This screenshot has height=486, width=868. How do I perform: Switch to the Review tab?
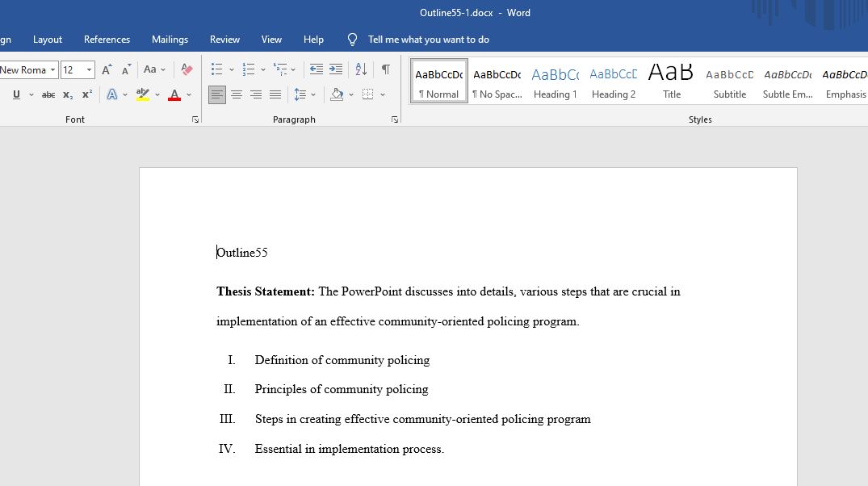(224, 40)
